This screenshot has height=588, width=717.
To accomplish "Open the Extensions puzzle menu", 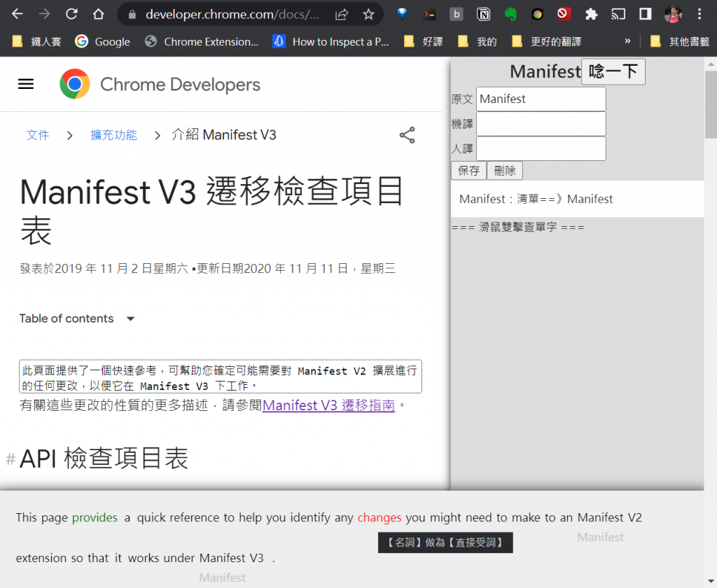I will point(591,14).
